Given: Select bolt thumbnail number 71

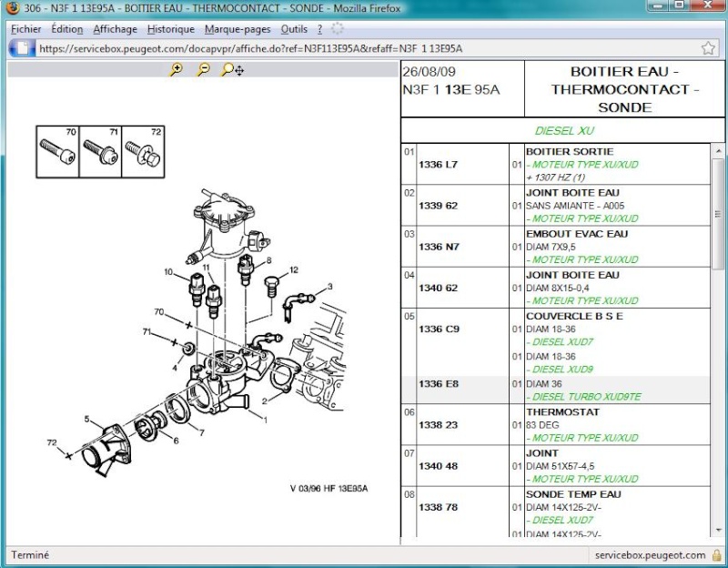Looking at the screenshot, I should click(x=100, y=151).
